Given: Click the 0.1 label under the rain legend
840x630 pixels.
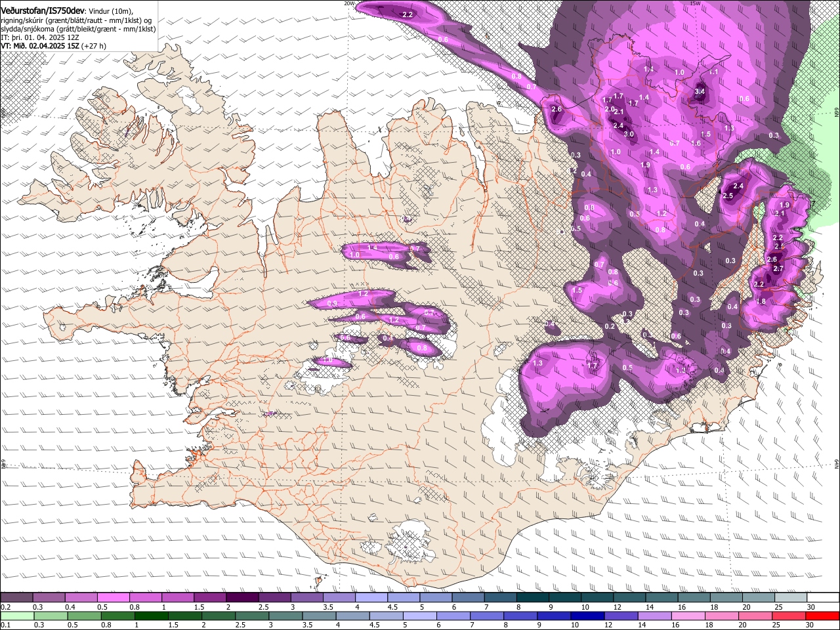Looking at the screenshot, I should tap(5, 625).
